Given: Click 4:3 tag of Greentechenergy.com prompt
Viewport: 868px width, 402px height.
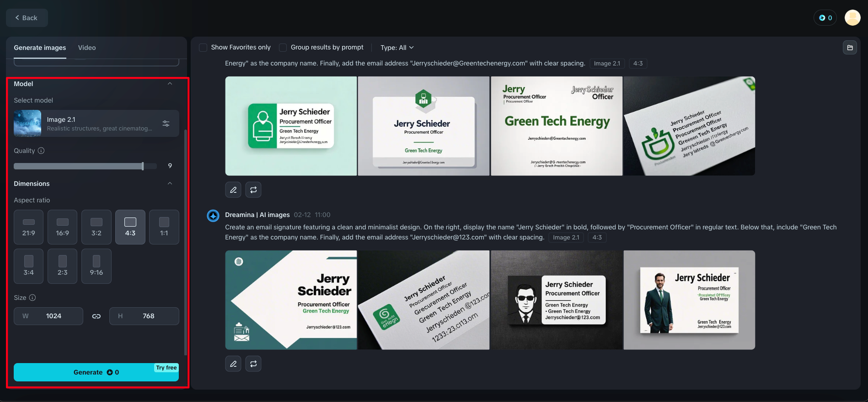Looking at the screenshot, I should 638,64.
